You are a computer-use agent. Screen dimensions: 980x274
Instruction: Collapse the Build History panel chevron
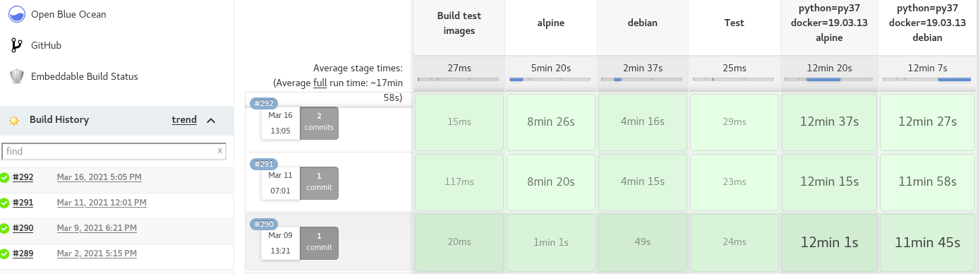pos(211,120)
